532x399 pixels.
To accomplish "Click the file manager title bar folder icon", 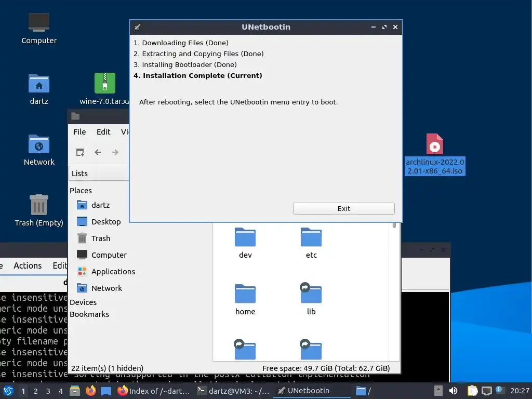I will click(x=75, y=116).
